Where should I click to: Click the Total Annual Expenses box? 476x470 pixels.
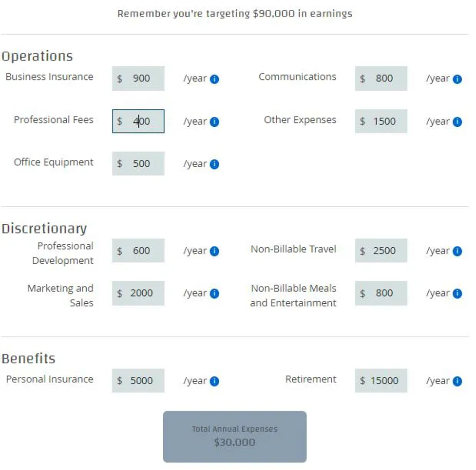(x=235, y=436)
